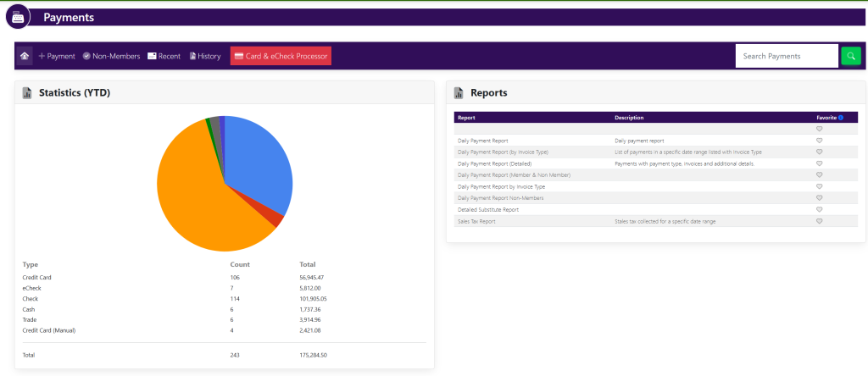Click the Payments cash register header icon
The width and height of the screenshot is (868, 376).
click(x=18, y=16)
